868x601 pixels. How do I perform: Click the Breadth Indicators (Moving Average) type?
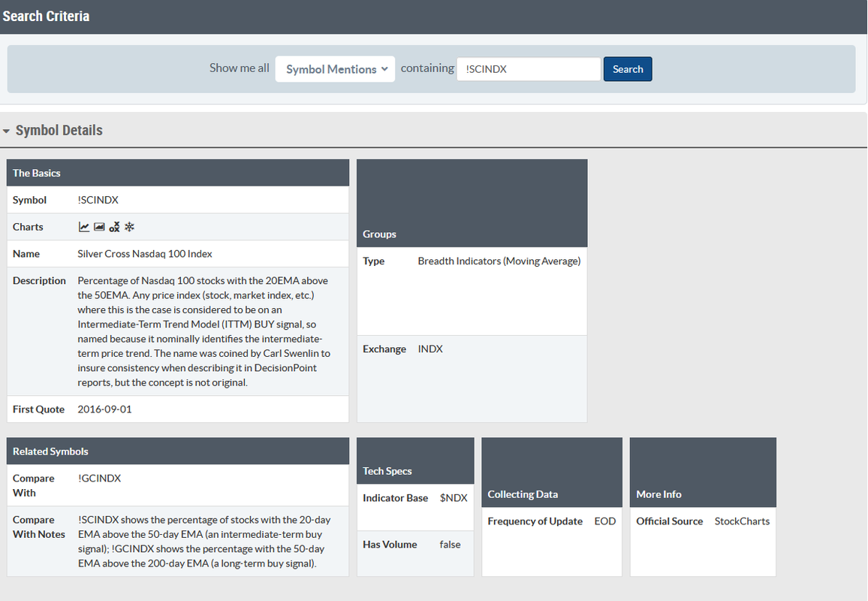pos(499,261)
